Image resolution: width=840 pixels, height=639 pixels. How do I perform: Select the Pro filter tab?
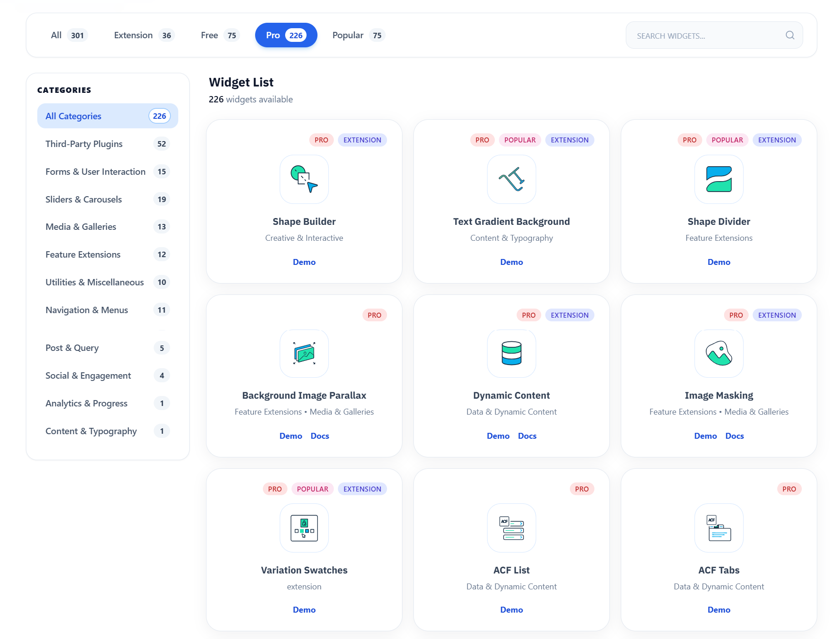[x=286, y=35]
